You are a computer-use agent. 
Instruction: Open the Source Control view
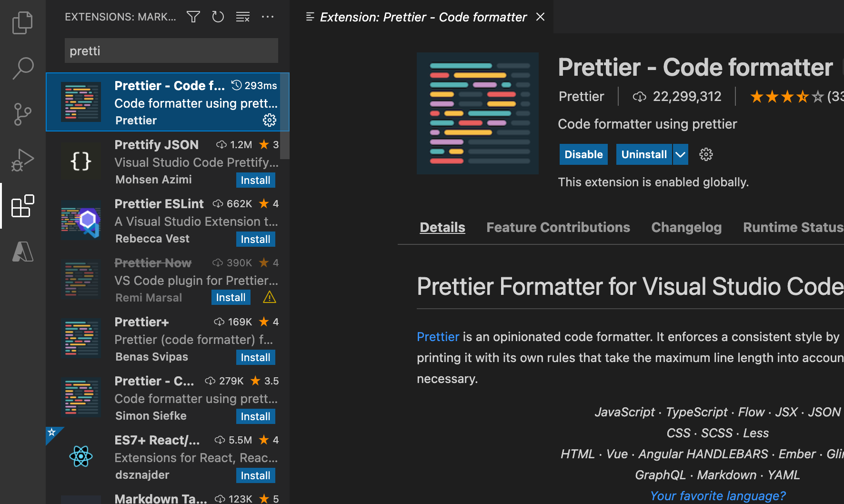tap(22, 114)
